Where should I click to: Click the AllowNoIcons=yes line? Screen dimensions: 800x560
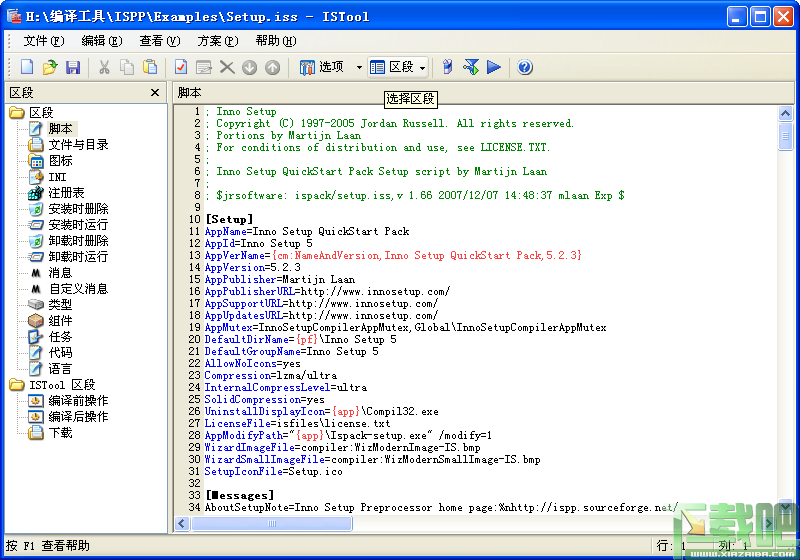(253, 364)
